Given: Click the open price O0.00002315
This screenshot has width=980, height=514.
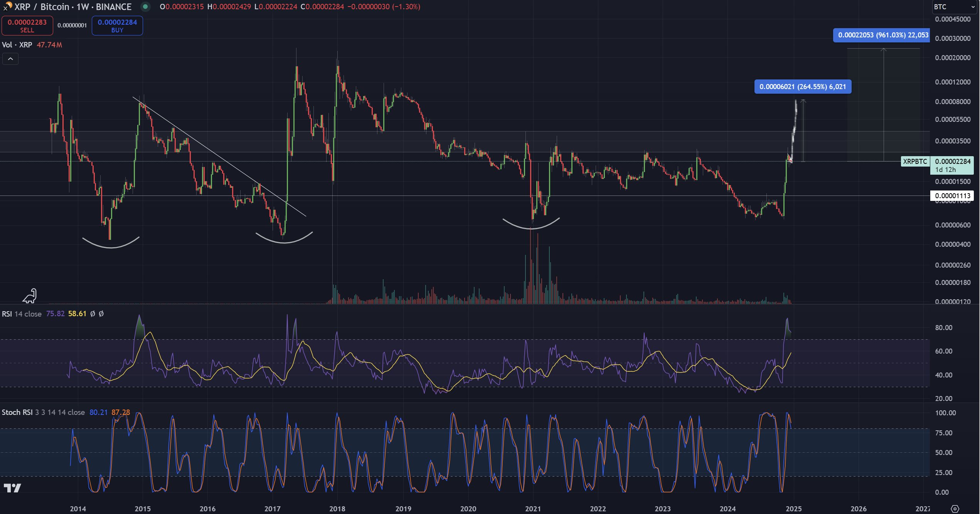Looking at the screenshot, I should click(182, 7).
